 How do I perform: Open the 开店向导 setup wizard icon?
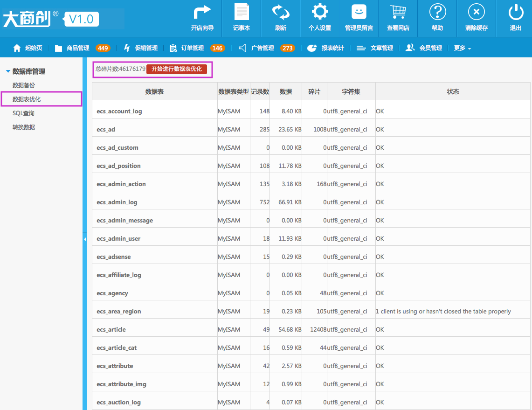point(202,13)
